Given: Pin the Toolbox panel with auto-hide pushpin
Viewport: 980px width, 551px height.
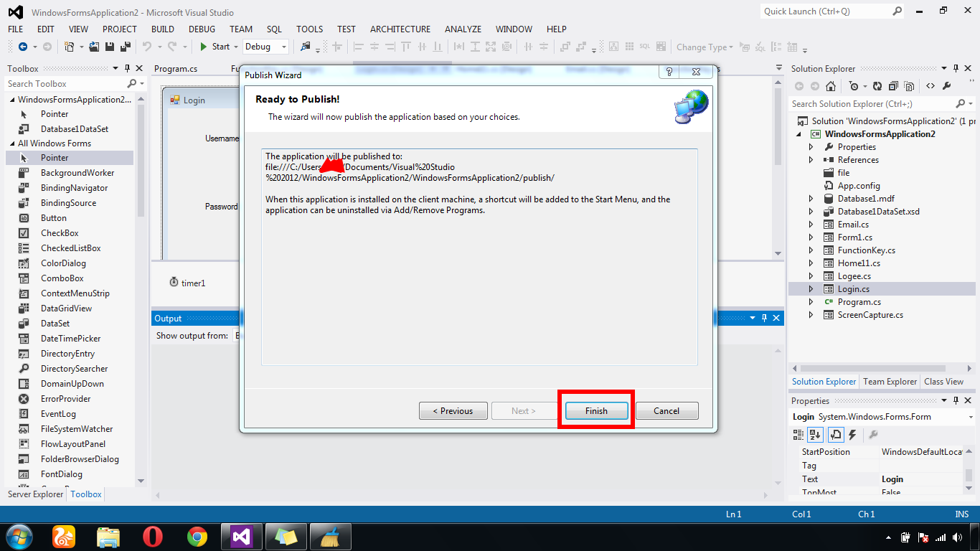Looking at the screenshot, I should (x=127, y=69).
